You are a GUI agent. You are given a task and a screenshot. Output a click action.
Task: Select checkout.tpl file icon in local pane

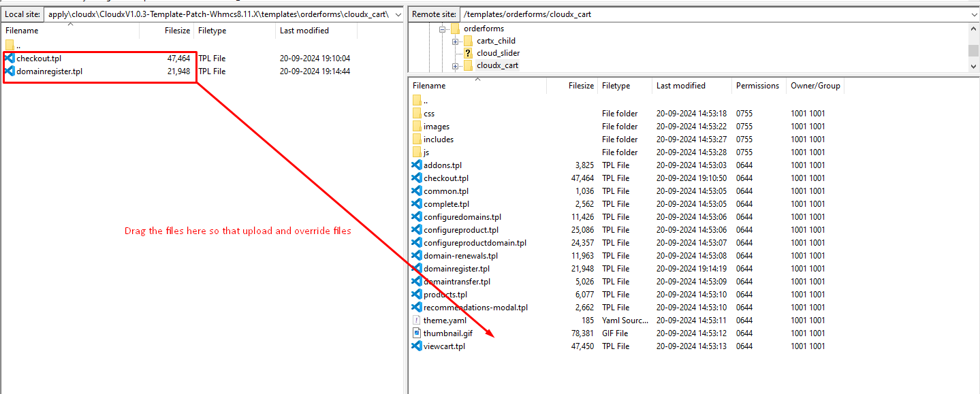click(10, 59)
